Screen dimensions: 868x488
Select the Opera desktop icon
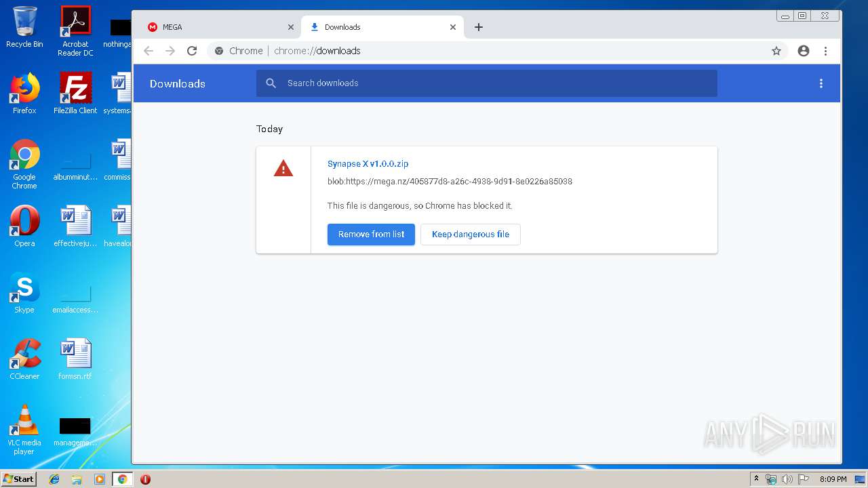(24, 226)
